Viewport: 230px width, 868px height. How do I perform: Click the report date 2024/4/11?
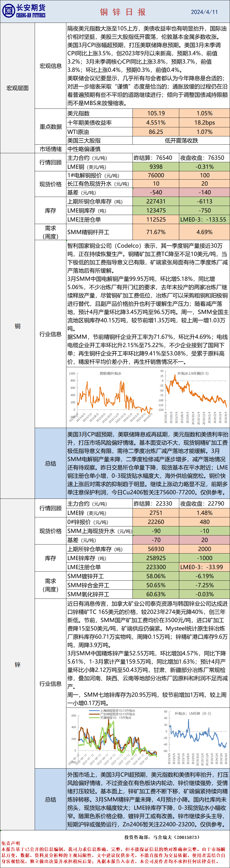click(204, 12)
